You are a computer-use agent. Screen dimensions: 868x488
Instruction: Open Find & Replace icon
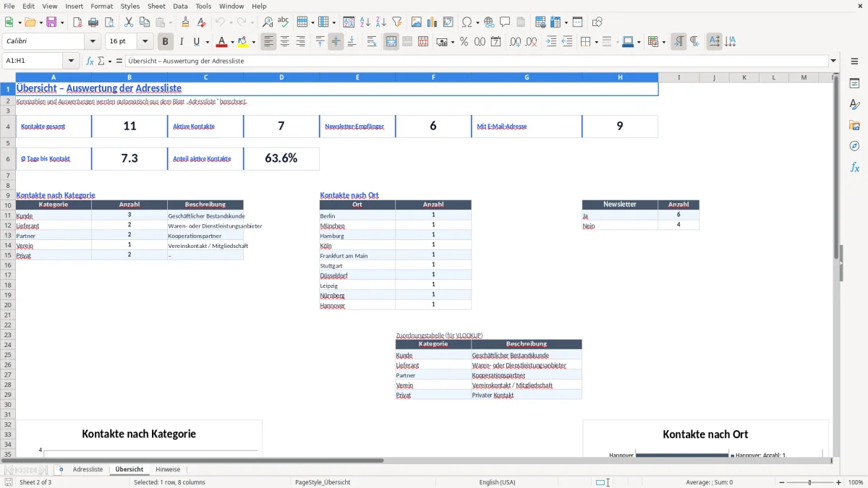coord(268,22)
